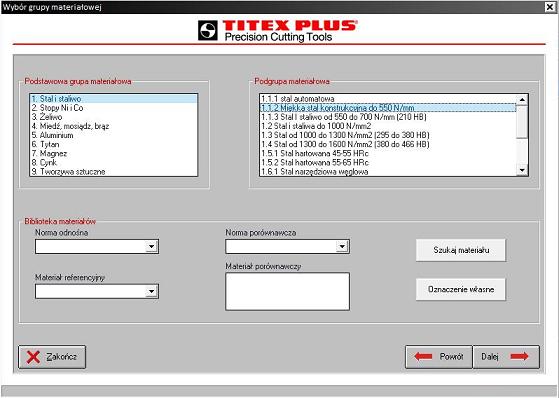
Task: Select '1.1.2 Miękka stal konstrukcyjna' subgroup
Action: tap(388, 108)
